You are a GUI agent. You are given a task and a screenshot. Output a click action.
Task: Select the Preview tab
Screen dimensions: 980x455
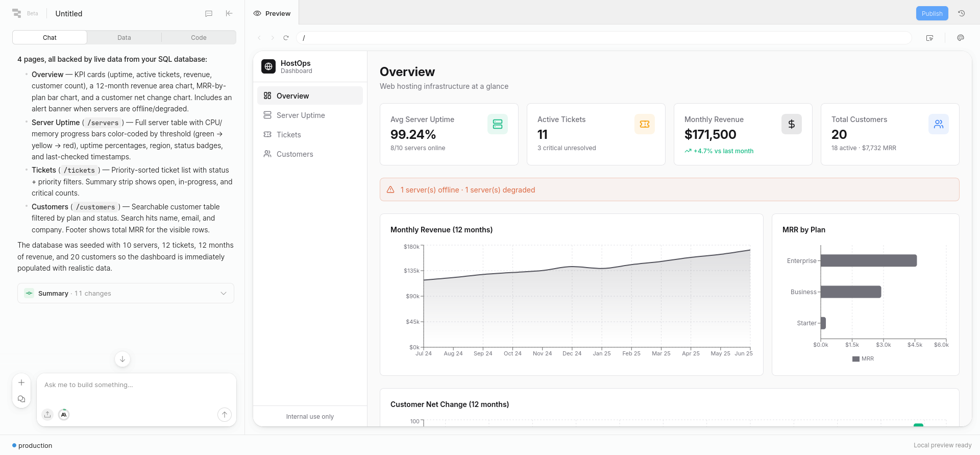click(x=272, y=13)
